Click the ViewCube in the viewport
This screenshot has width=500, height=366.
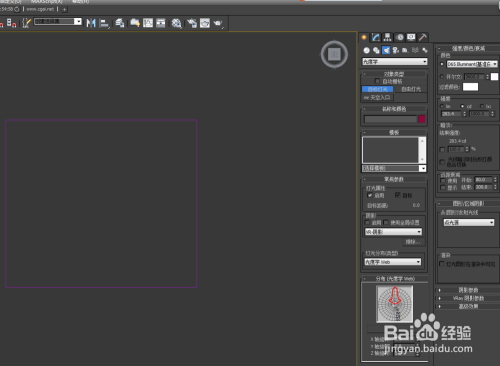click(334, 54)
